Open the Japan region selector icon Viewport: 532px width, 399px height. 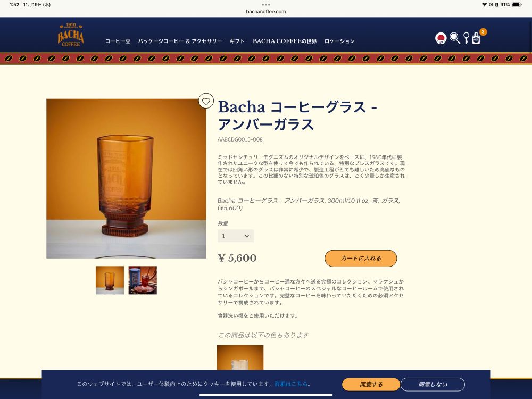[440, 38]
